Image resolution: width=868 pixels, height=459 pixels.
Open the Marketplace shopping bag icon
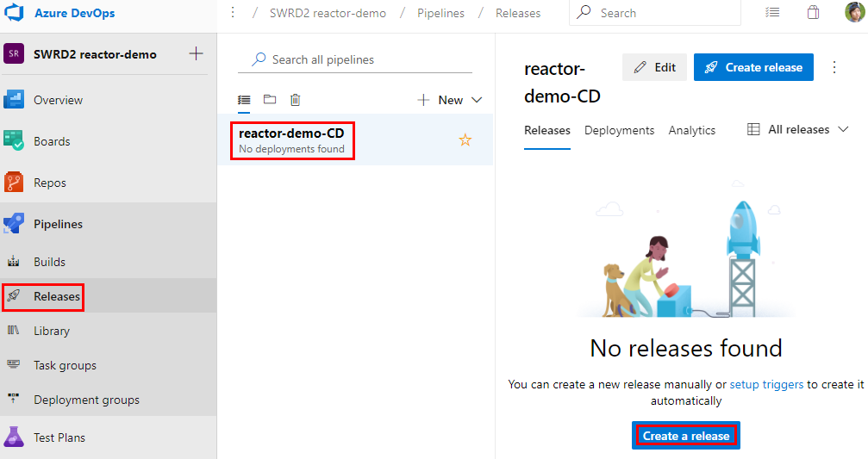(x=813, y=12)
